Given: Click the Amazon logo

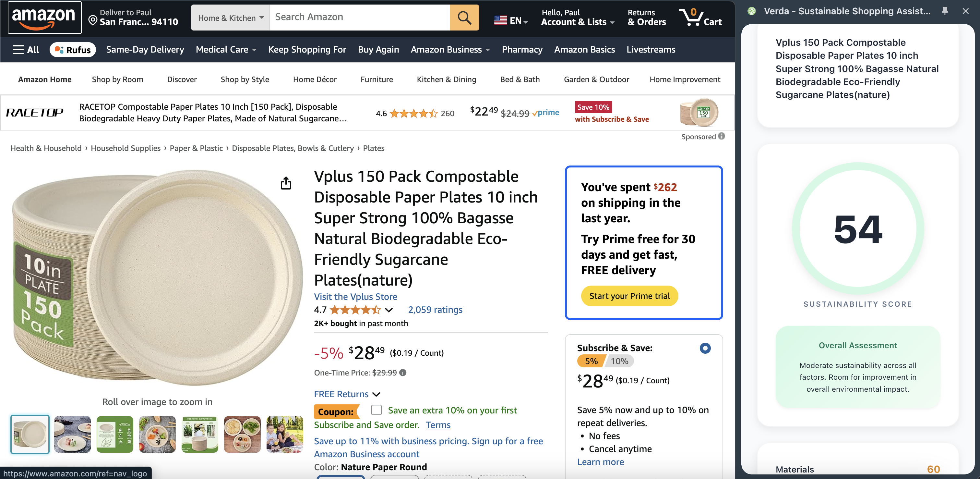Looking at the screenshot, I should coord(44,18).
